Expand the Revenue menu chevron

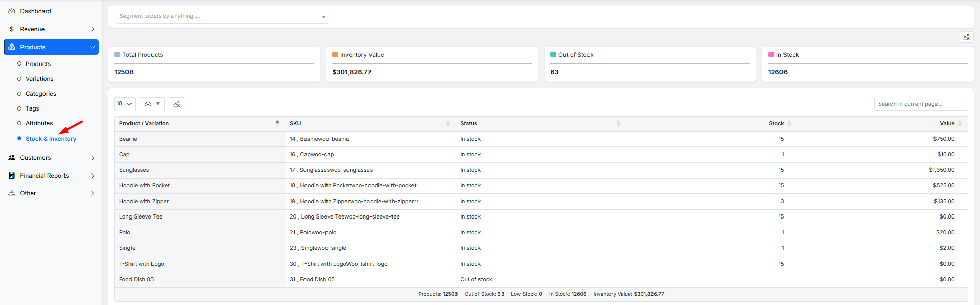pos(93,29)
